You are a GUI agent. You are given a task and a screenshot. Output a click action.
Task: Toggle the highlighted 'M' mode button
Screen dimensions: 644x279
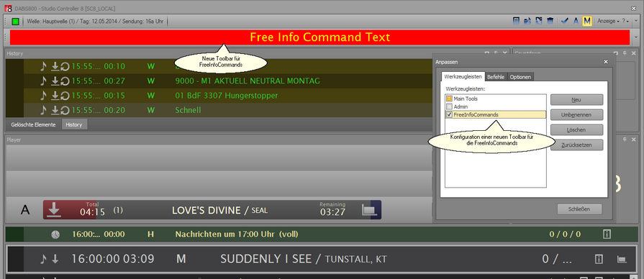pyautogui.click(x=587, y=21)
